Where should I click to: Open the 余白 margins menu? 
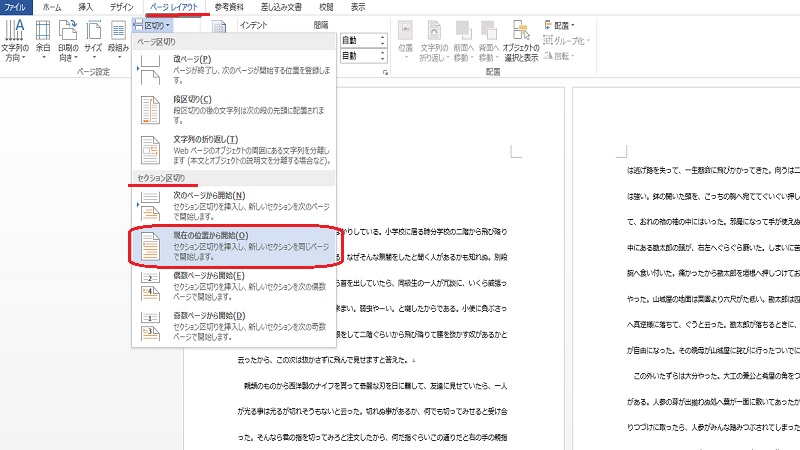(43, 41)
